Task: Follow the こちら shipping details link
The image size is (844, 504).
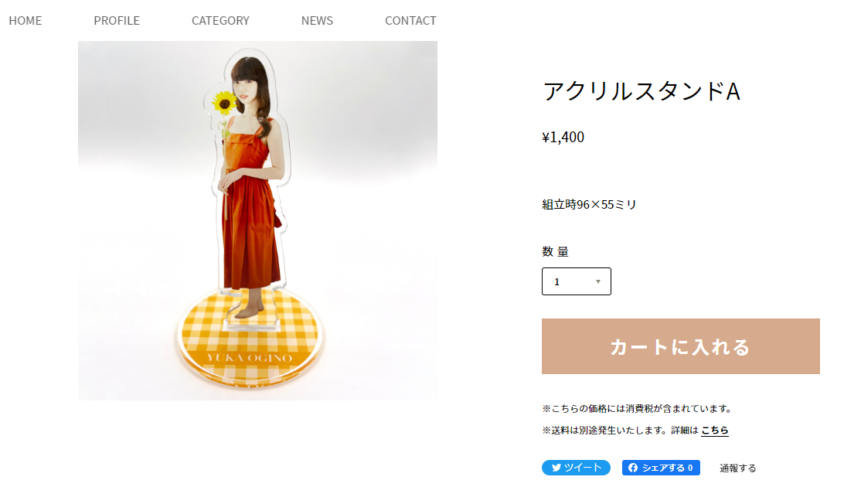Action: (x=714, y=431)
